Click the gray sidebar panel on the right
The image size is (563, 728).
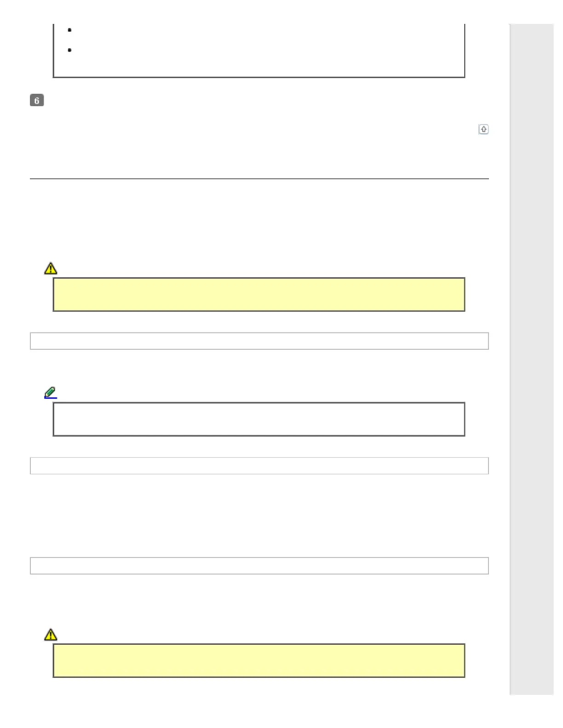532,359
